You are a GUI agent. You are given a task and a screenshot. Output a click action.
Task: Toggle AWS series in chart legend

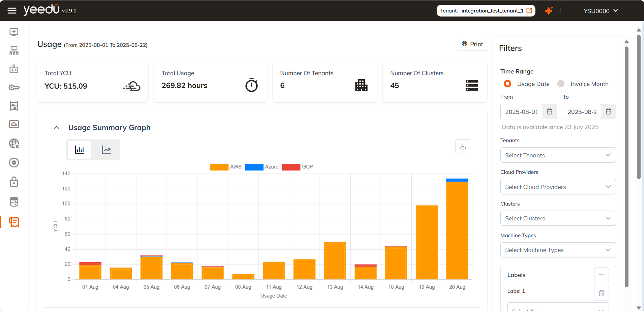coord(226,167)
